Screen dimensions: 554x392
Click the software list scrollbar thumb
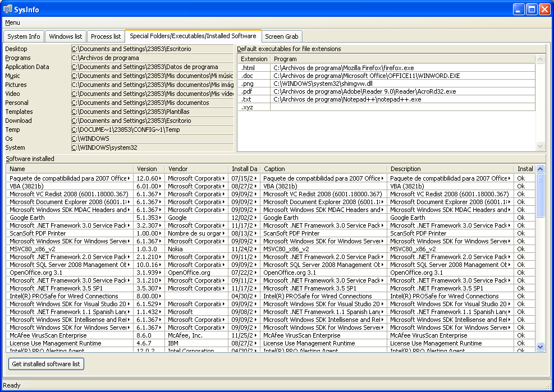point(540,196)
